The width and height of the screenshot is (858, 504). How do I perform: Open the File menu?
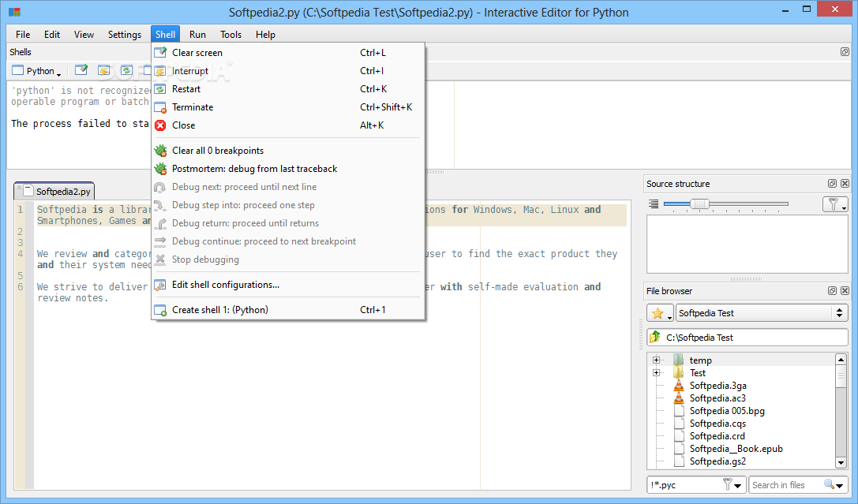[x=23, y=35]
